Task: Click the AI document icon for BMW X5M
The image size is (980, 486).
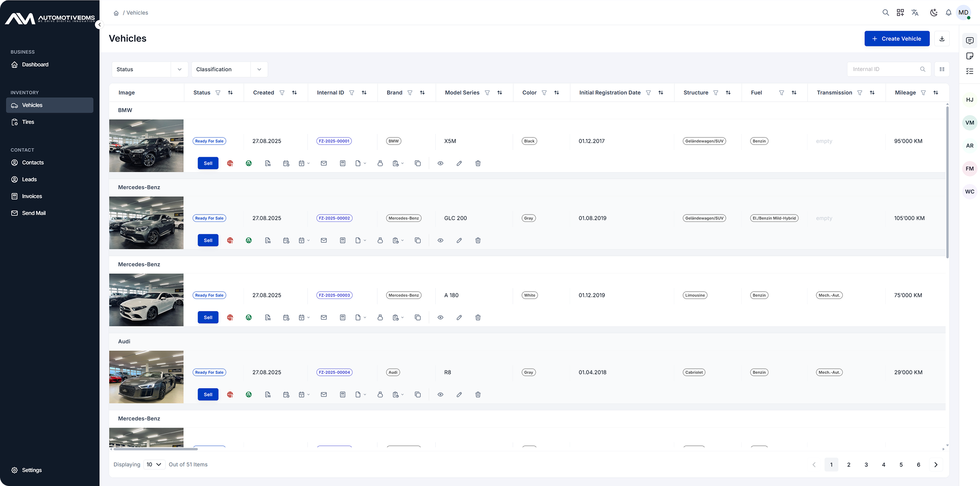Action: point(268,163)
